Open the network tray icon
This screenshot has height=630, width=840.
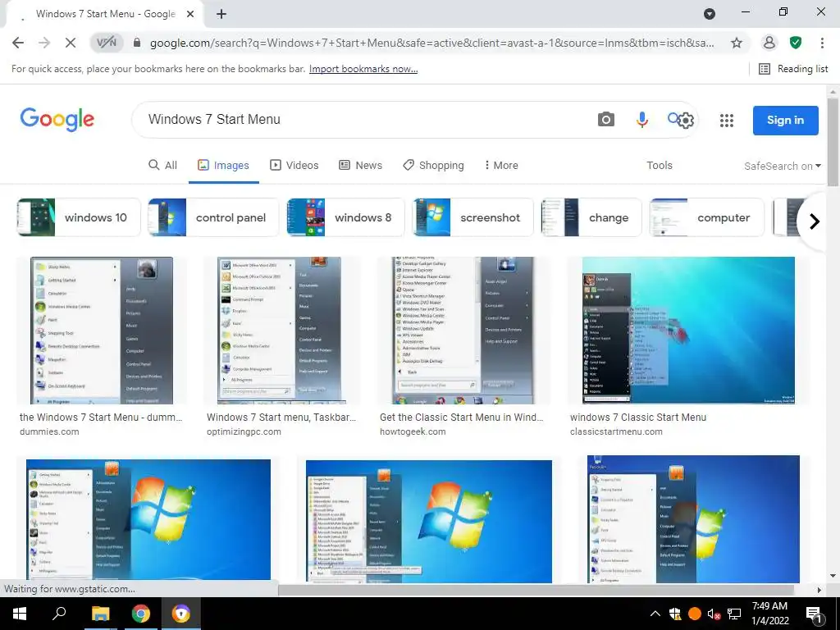pyautogui.click(x=734, y=614)
